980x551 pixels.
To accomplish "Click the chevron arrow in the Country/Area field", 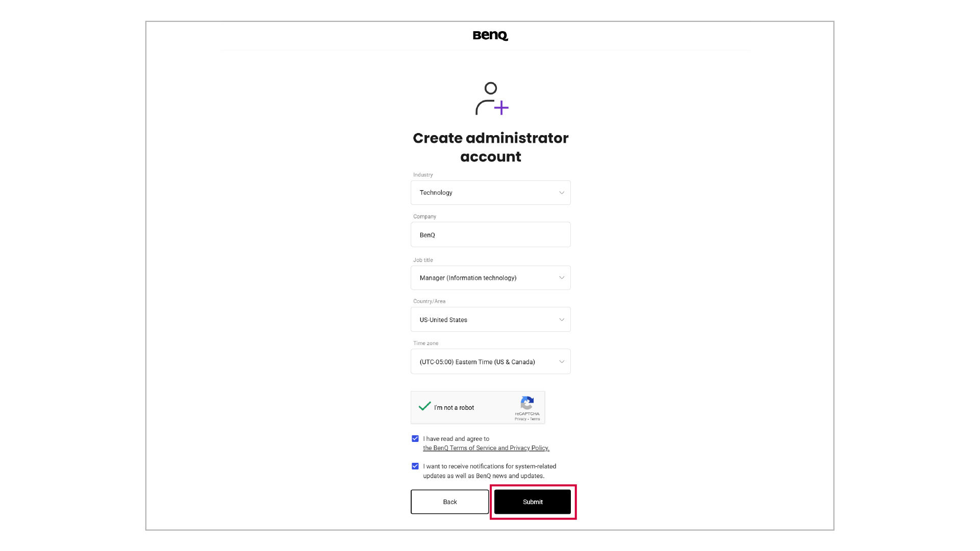I will click(x=562, y=320).
